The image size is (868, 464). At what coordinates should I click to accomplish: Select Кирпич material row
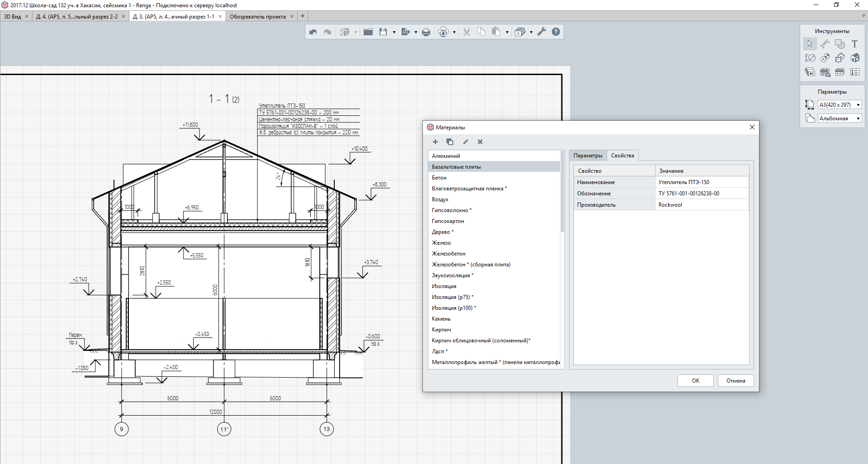click(494, 330)
